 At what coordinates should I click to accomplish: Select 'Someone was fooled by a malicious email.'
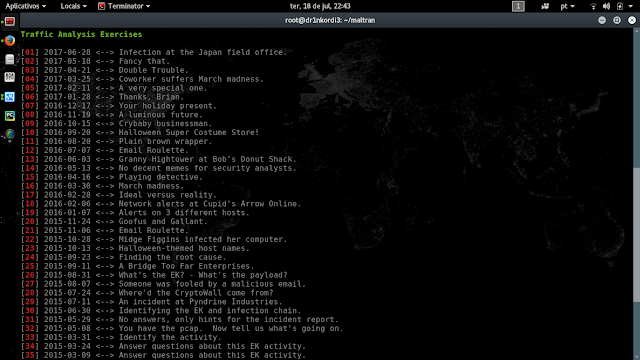163,284
